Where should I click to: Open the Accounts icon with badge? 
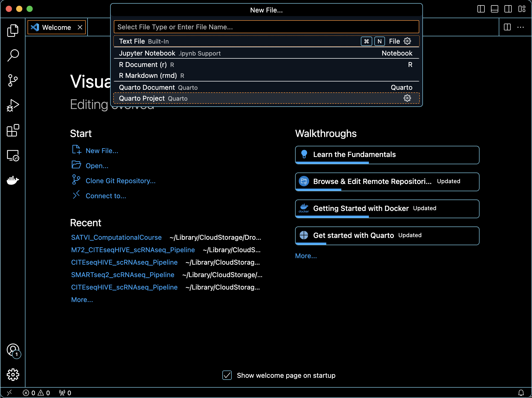(13, 351)
